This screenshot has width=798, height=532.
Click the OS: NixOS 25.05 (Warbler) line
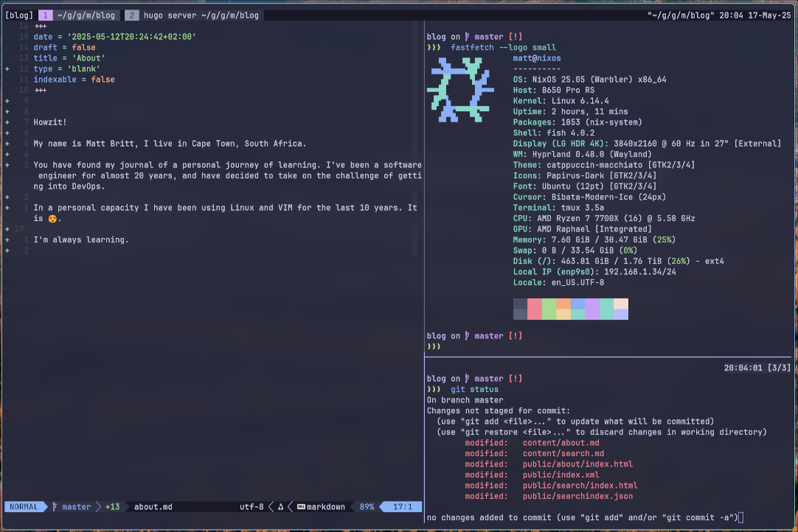click(x=590, y=80)
